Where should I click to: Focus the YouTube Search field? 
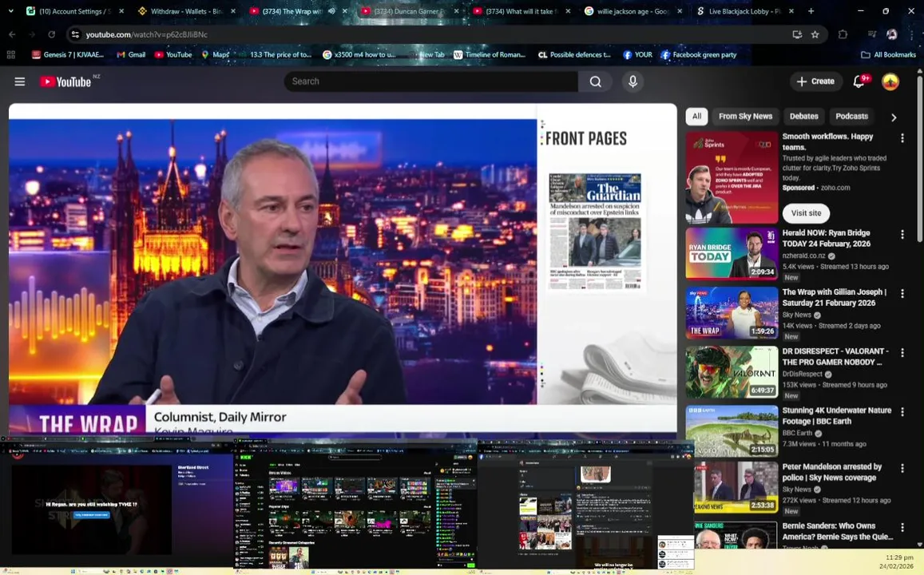(x=430, y=81)
